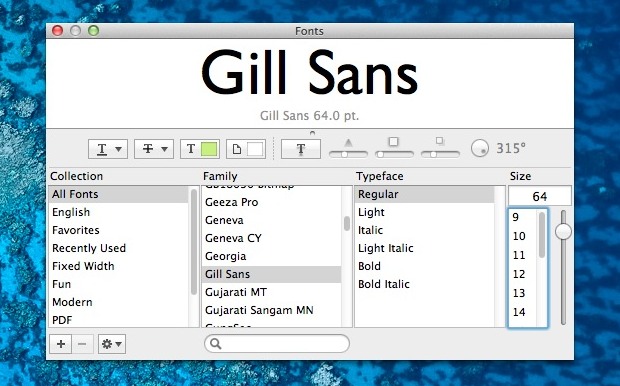Select the Regular typeface
Viewport: 620px width, 386px height.
coord(425,194)
